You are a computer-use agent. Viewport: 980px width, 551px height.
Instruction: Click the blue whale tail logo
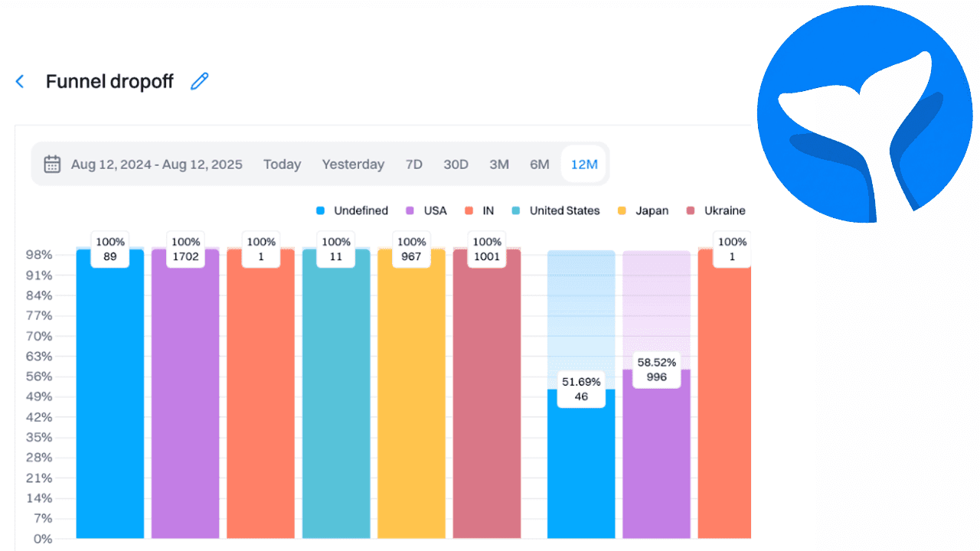point(864,115)
